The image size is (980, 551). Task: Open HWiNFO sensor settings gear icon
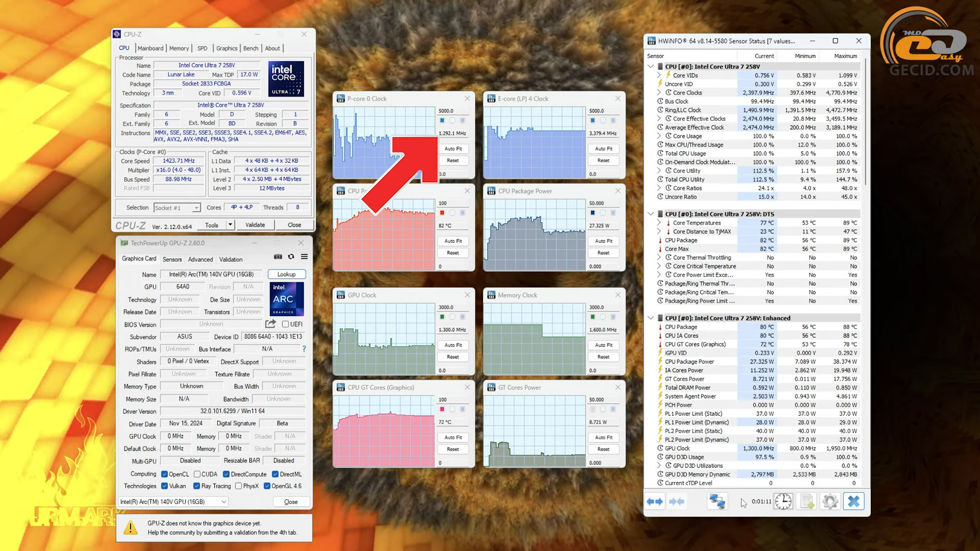click(830, 502)
